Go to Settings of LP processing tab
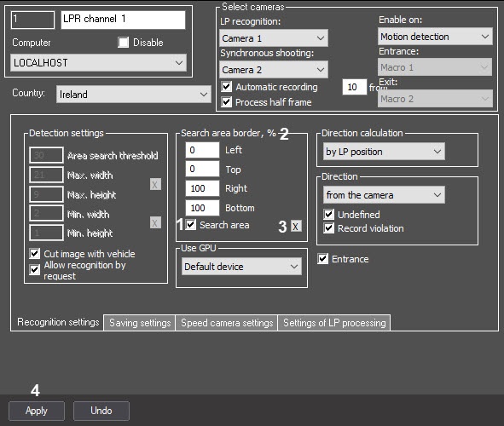 (x=334, y=323)
